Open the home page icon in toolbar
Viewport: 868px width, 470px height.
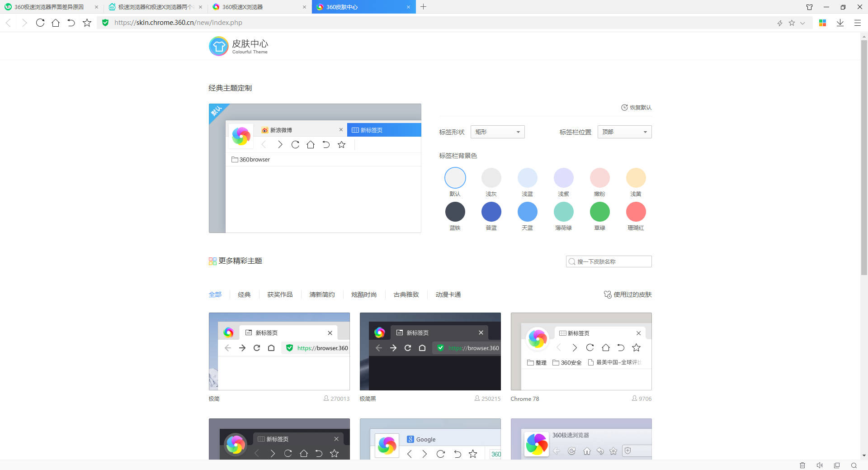coord(56,23)
